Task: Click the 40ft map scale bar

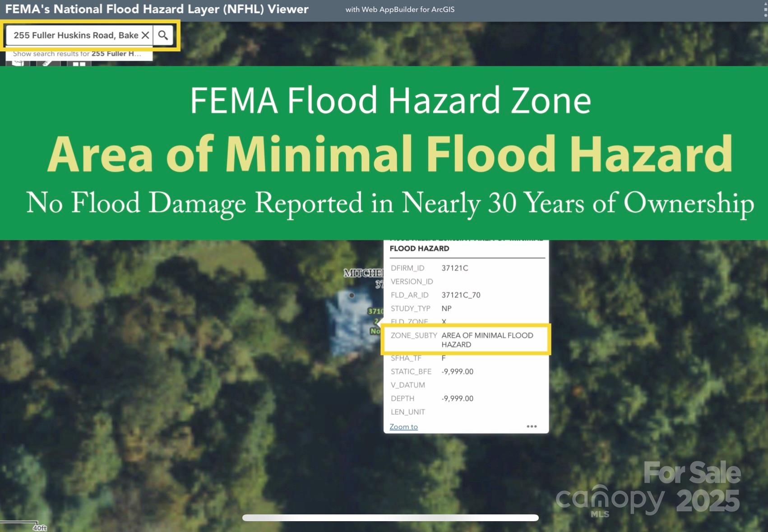Action: [23, 526]
